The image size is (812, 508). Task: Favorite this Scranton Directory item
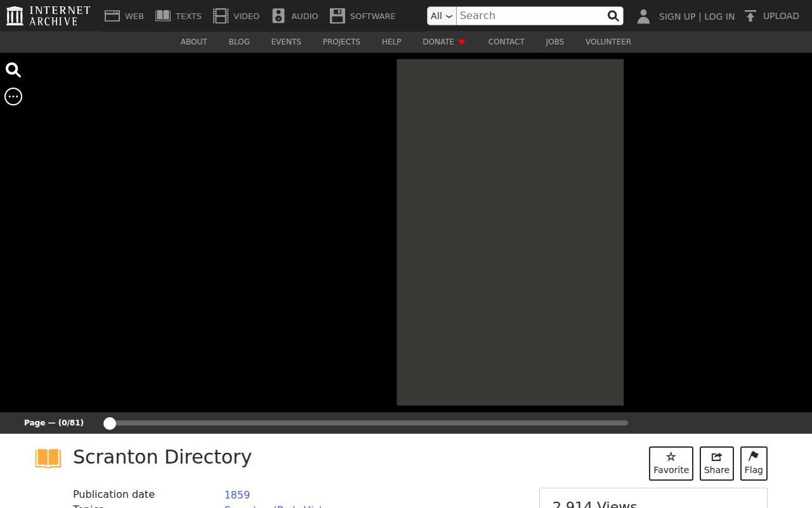coord(671,464)
